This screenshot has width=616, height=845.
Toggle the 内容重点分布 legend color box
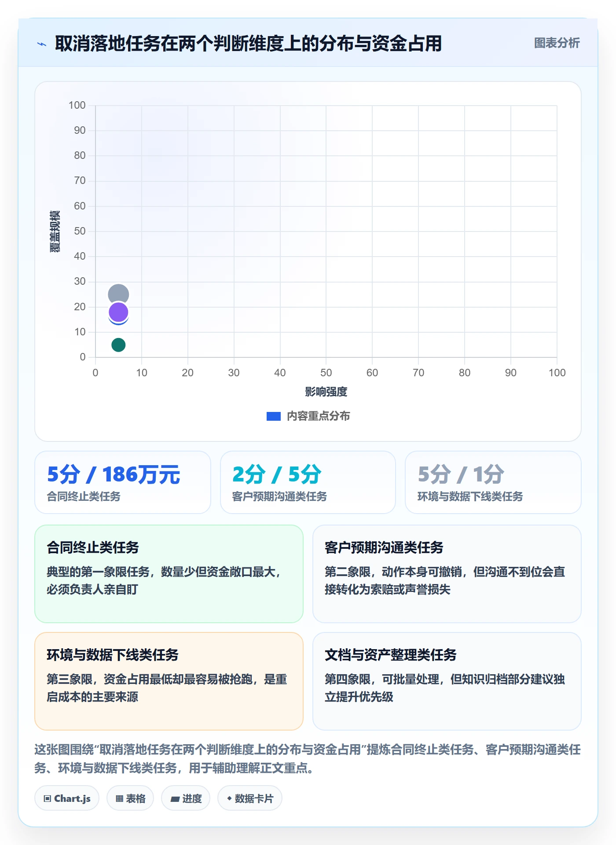point(273,416)
